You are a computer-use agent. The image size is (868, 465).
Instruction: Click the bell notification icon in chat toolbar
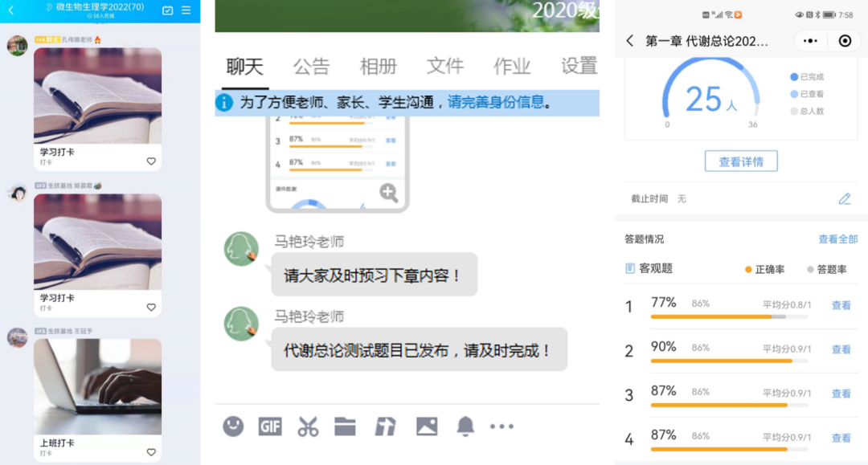coord(465,426)
